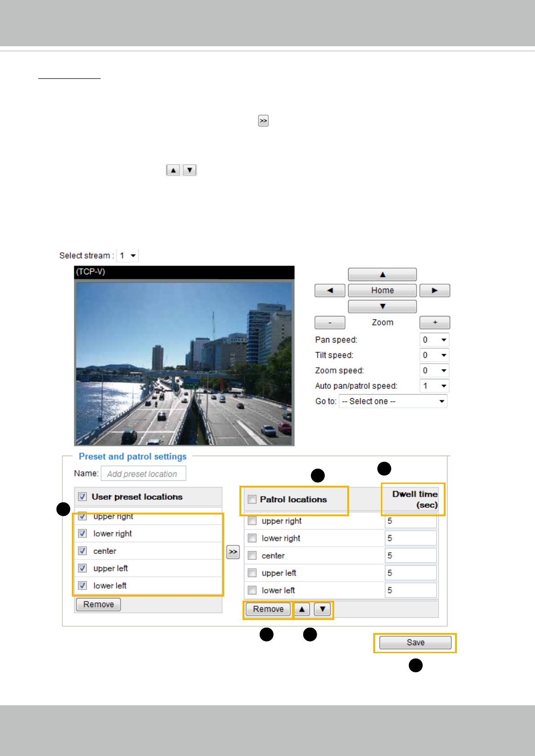The width and height of the screenshot is (535, 756).
Task: Open the Pan speed dropdown
Action: pyautogui.click(x=434, y=340)
